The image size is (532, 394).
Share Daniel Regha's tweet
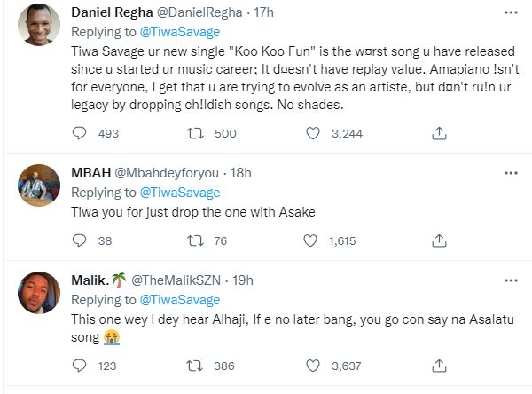point(438,134)
